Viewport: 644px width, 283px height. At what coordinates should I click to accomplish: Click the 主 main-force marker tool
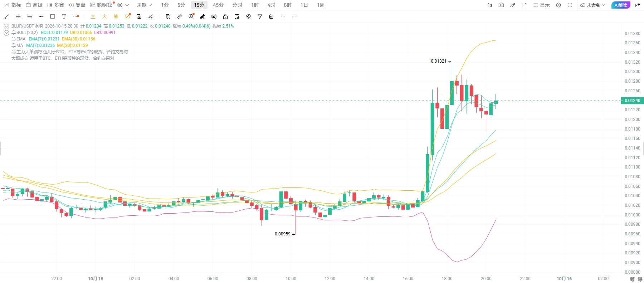coord(93,16)
